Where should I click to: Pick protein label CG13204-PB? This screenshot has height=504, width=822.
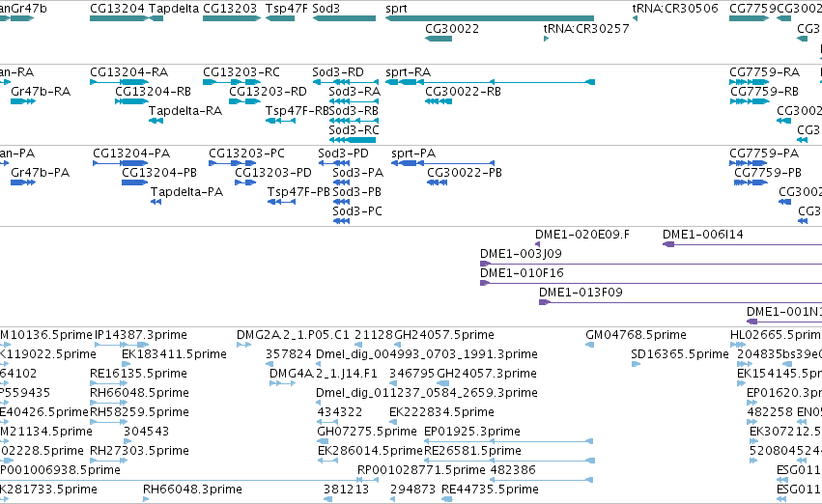click(x=159, y=173)
